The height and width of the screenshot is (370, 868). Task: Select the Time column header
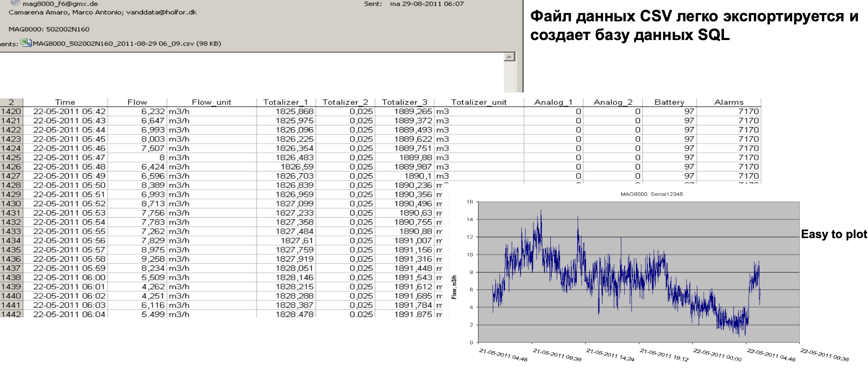[x=65, y=102]
